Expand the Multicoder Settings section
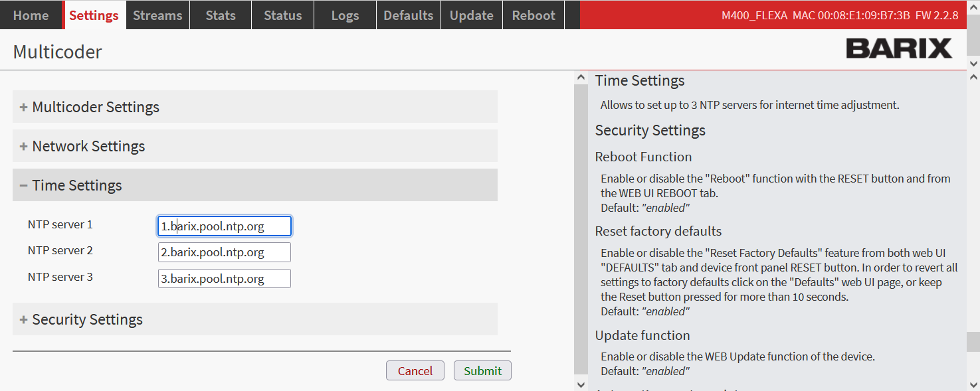 pyautogui.click(x=96, y=107)
